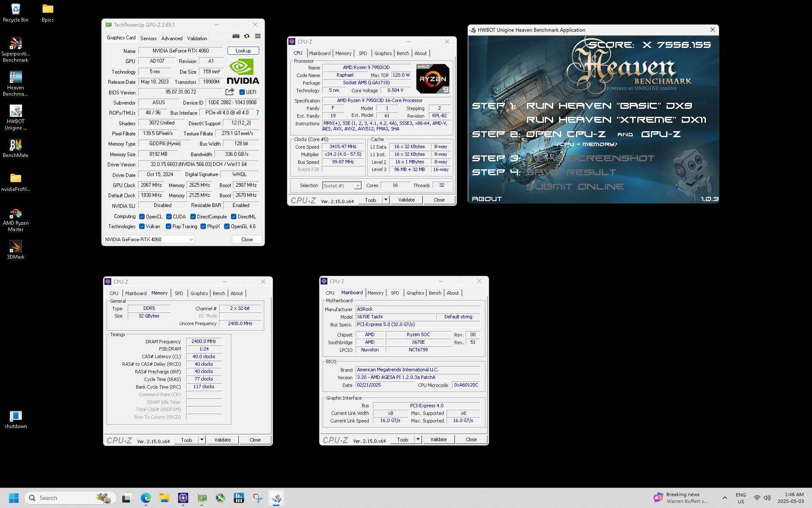This screenshot has height=508, width=812.
Task: Select About tab in Memory CPU-Z window
Action: pos(237,293)
